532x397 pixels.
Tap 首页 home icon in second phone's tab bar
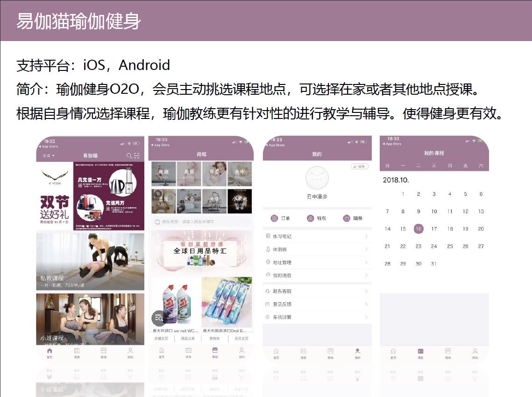[x=162, y=350]
